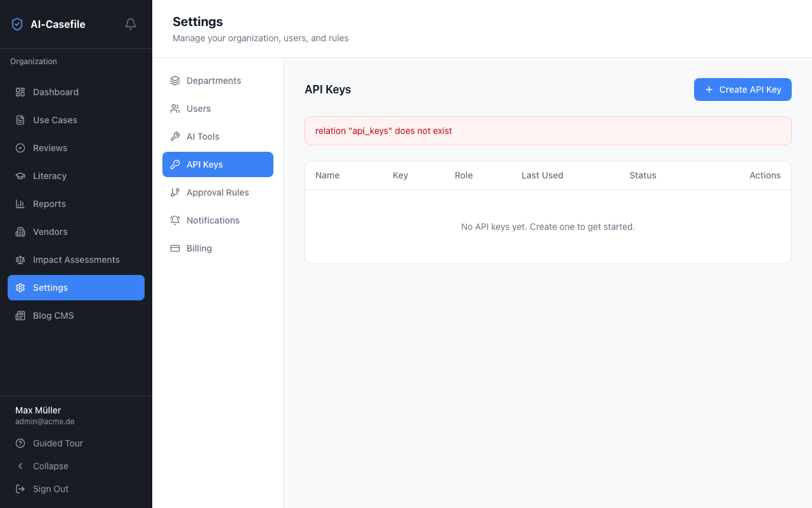The image size is (812, 508).
Task: Open Billing using the credit card icon
Action: [174, 248]
